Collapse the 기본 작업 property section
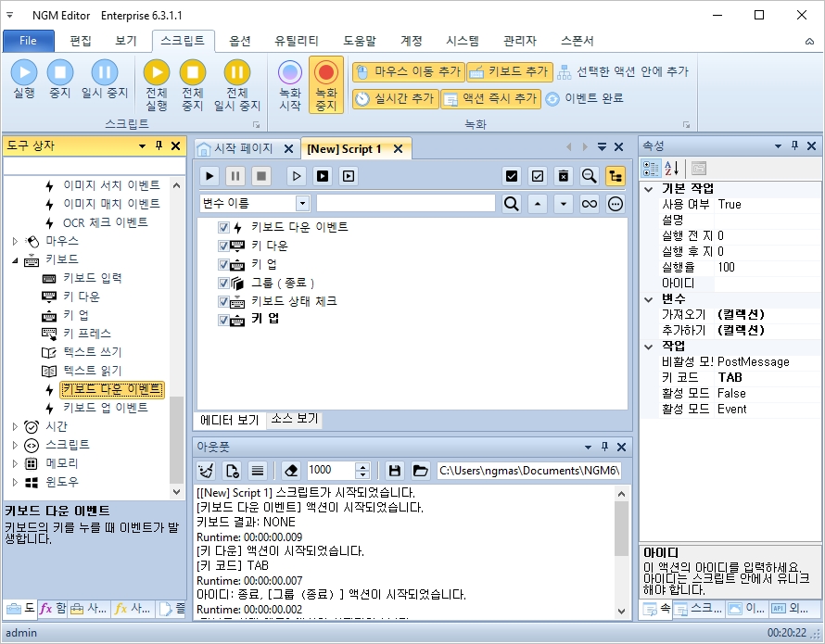Image resolution: width=825 pixels, height=644 pixels. [649, 189]
